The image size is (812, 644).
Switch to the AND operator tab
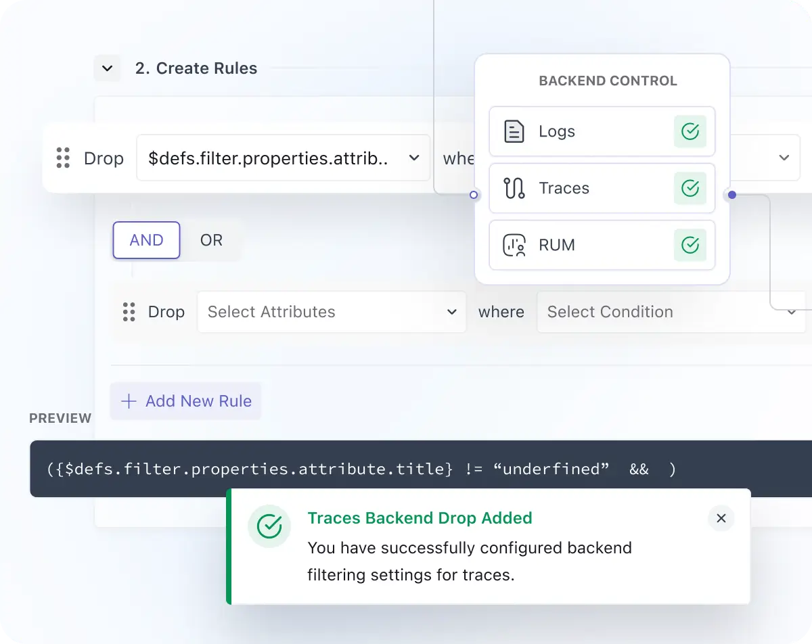pyautogui.click(x=145, y=240)
